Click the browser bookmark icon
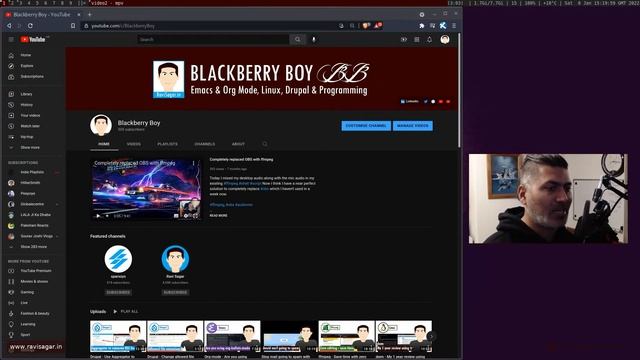The height and width of the screenshot is (360, 640). click(x=73, y=26)
